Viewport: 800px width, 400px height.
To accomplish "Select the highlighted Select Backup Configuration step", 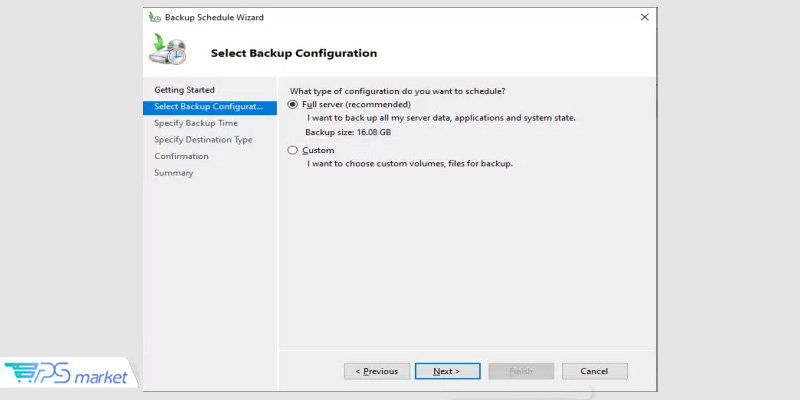I will coord(208,107).
